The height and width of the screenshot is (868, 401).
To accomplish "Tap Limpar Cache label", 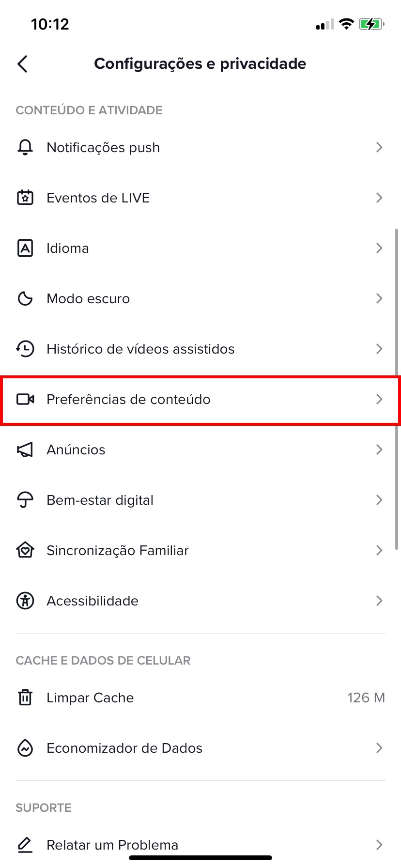I will [90, 697].
